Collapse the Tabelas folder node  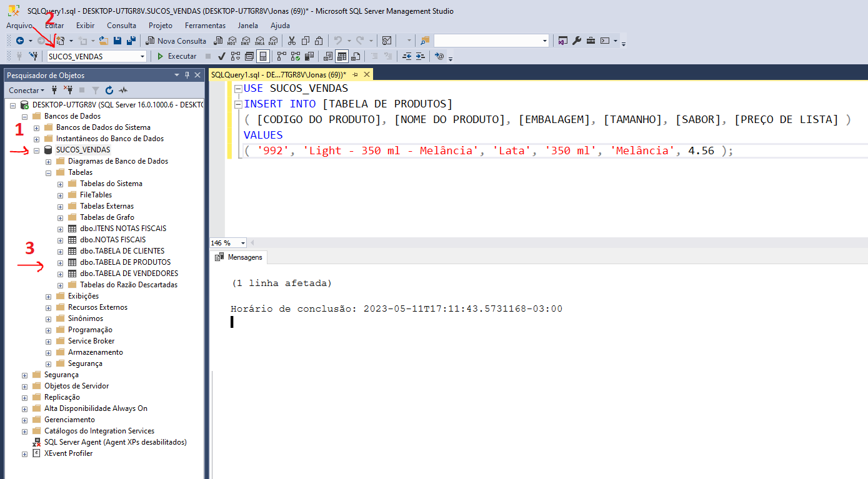(x=48, y=172)
